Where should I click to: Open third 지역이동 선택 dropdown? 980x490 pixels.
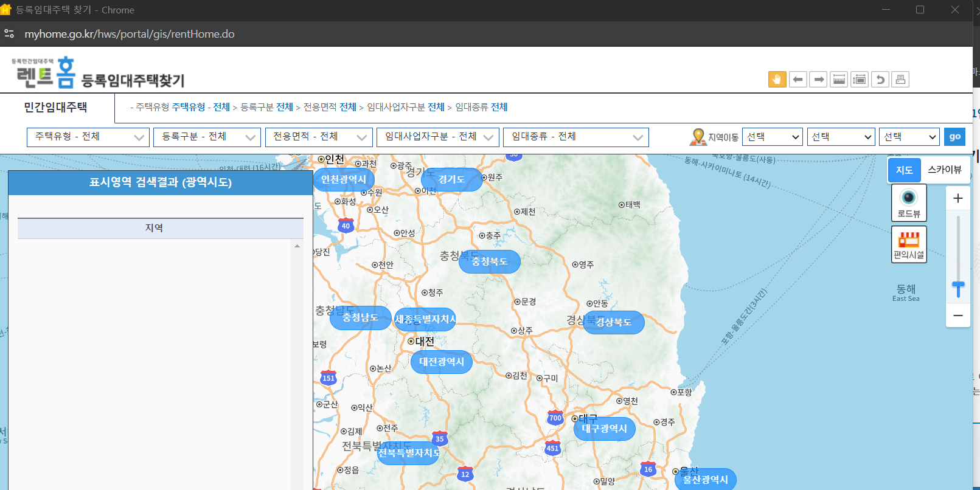tap(909, 137)
